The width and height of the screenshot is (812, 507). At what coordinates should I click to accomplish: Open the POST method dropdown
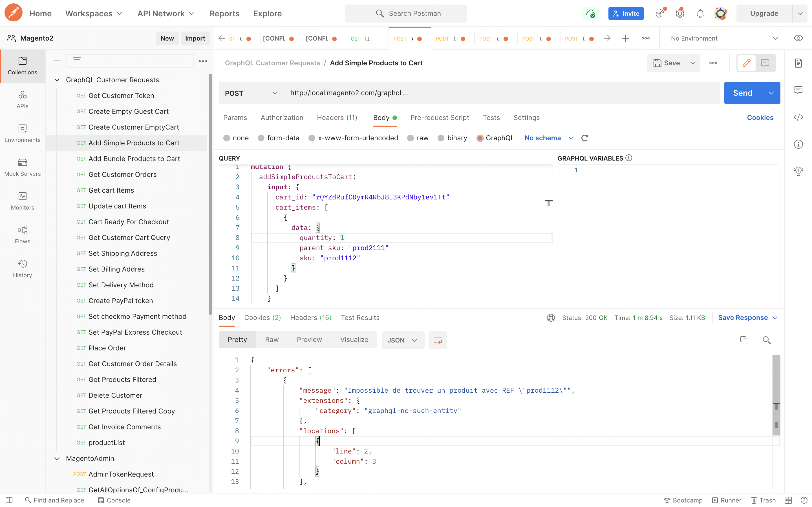(251, 93)
